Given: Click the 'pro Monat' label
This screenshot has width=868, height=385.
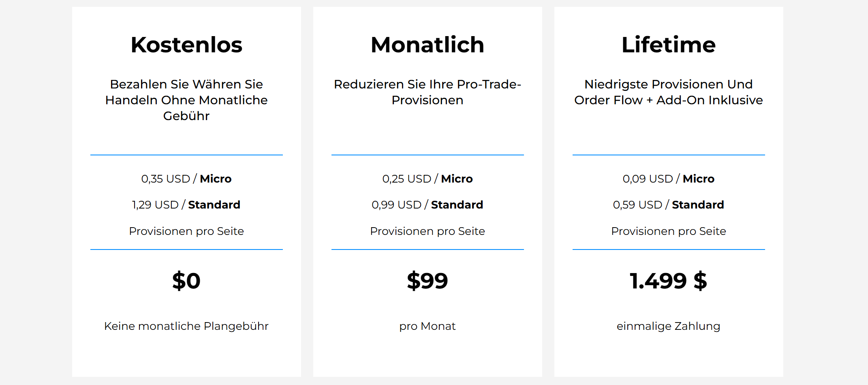Looking at the screenshot, I should (x=427, y=326).
